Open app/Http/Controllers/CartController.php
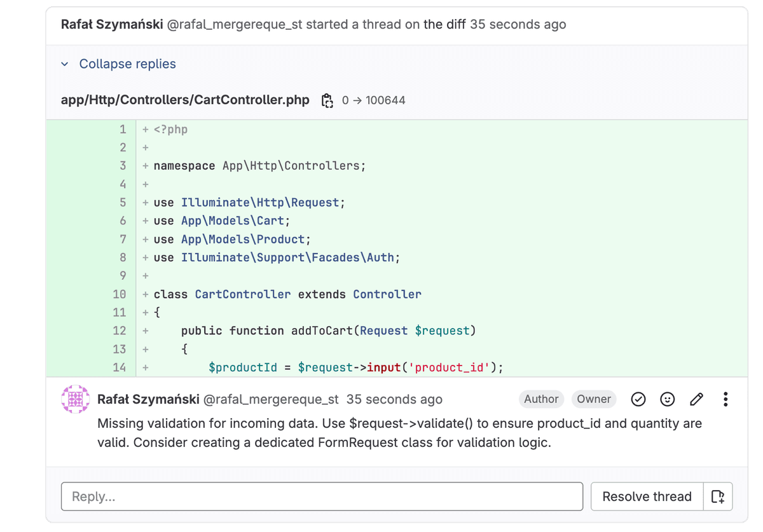This screenshot has height=532, width=763. [x=184, y=100]
